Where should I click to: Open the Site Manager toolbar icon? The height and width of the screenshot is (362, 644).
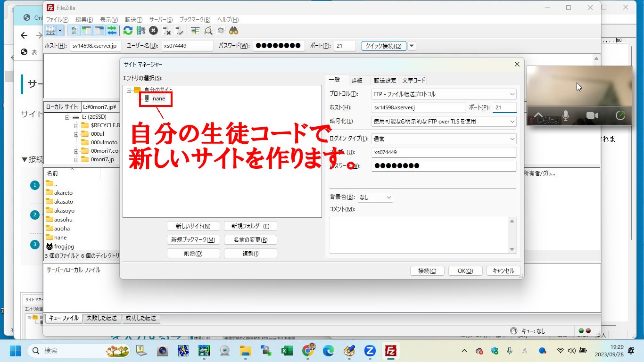pyautogui.click(x=50, y=31)
